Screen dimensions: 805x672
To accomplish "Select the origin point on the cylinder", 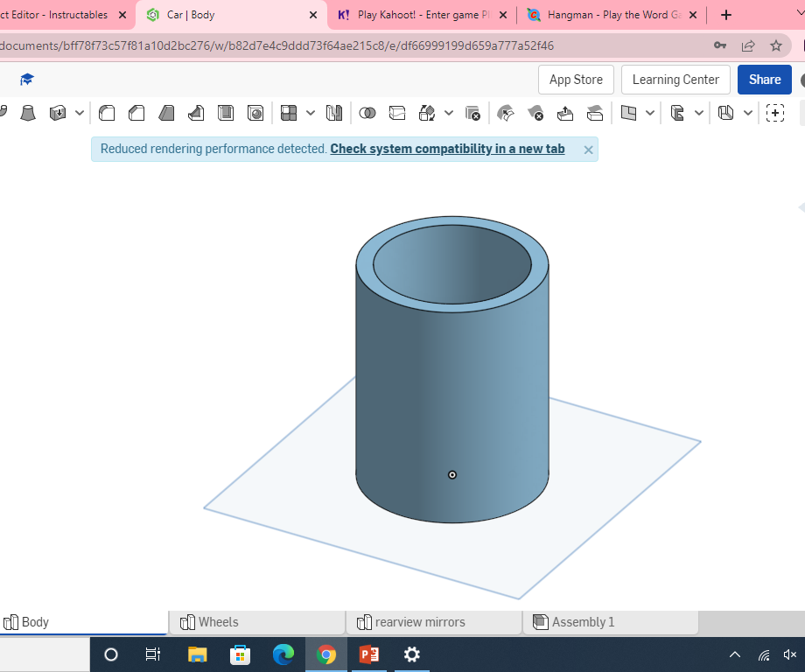I will click(x=452, y=475).
